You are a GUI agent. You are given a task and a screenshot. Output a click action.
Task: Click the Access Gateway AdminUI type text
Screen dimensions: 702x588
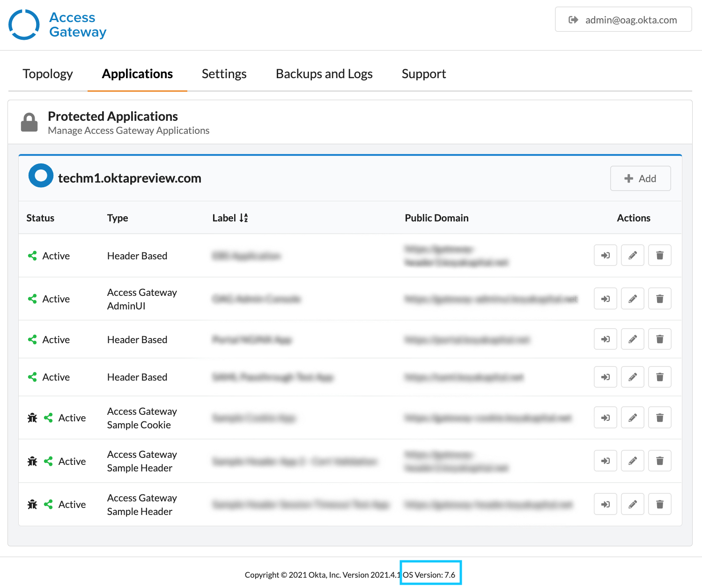pos(142,299)
